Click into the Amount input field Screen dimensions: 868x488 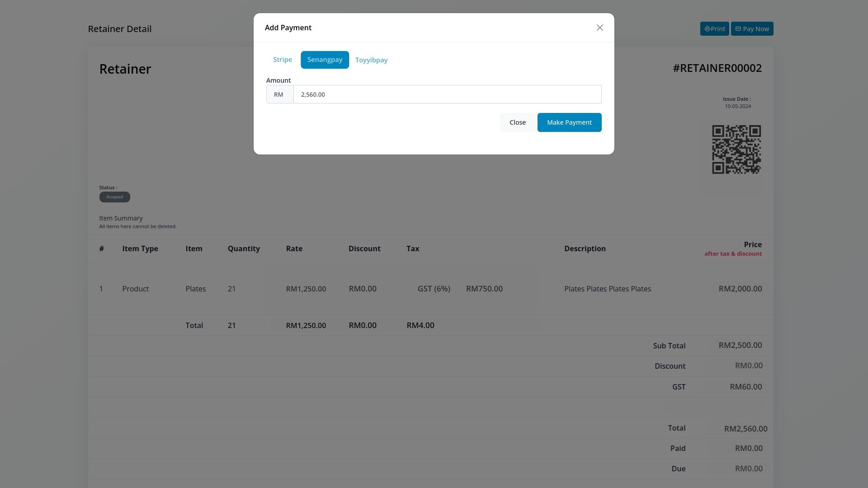point(447,94)
